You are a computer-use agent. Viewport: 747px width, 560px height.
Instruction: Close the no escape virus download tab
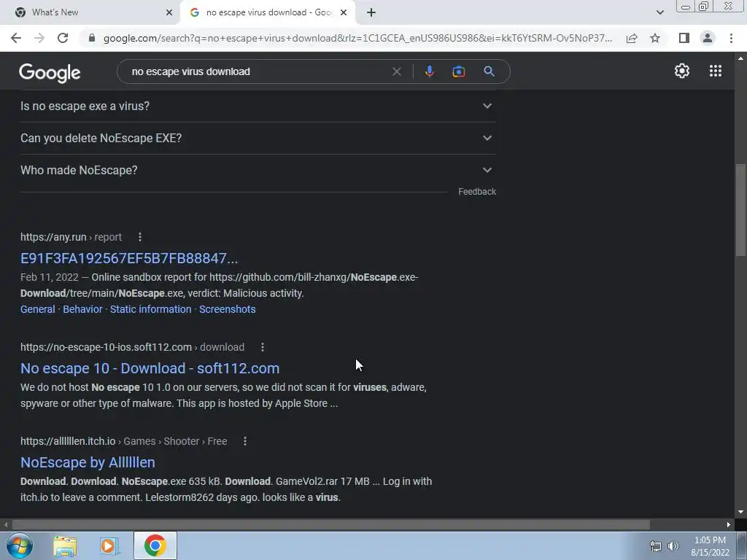[x=344, y=12]
